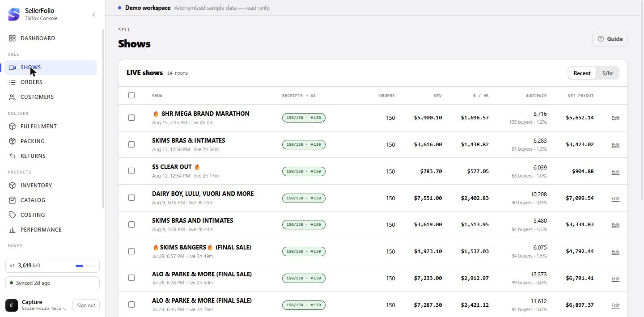Open the SKIMS BRAS AND INTIMATES show title
This screenshot has width=644, height=317.
192,220
